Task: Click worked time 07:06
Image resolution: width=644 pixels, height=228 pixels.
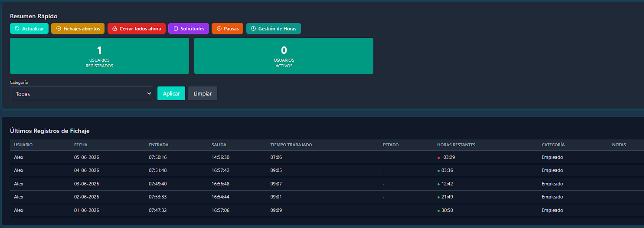Action: coord(276,157)
